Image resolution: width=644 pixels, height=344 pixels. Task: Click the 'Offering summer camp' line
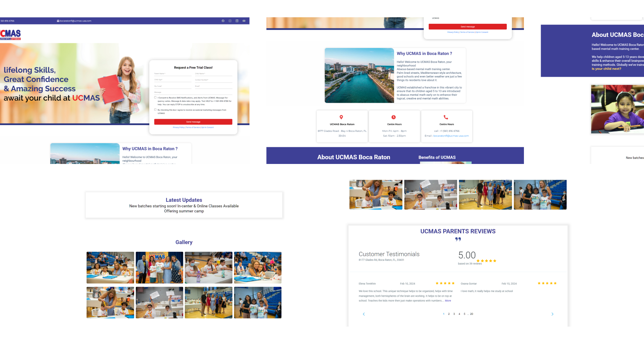184,211
